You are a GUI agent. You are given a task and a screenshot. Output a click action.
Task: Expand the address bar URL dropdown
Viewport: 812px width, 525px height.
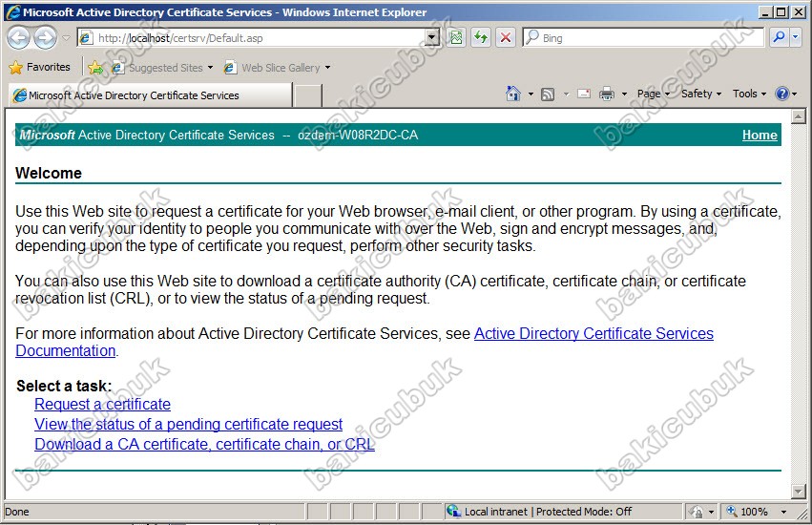(432, 38)
